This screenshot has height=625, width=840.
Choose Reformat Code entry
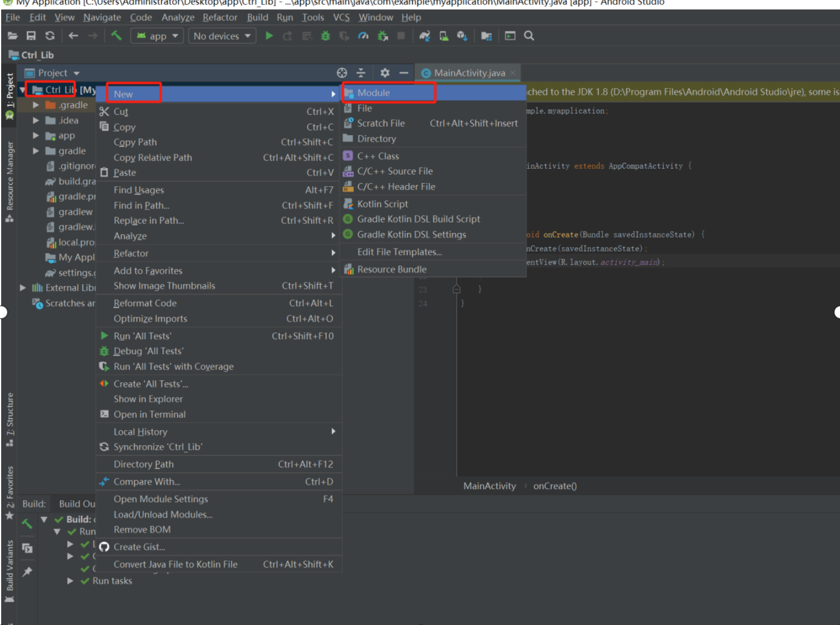219,303
